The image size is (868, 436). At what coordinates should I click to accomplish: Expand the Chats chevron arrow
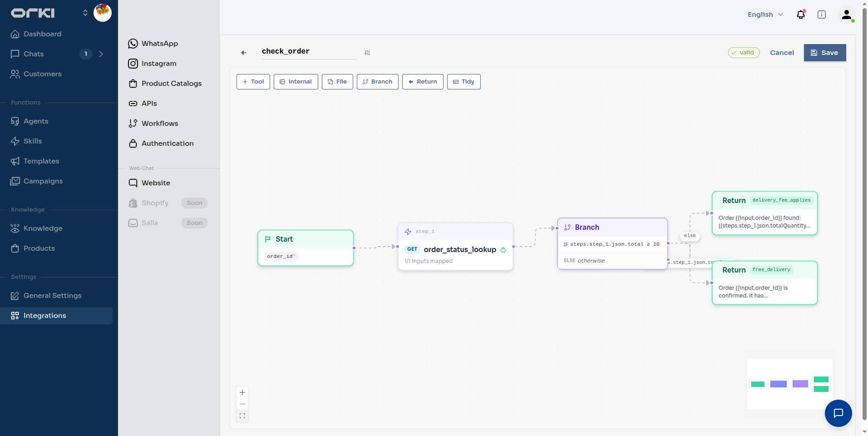point(101,54)
